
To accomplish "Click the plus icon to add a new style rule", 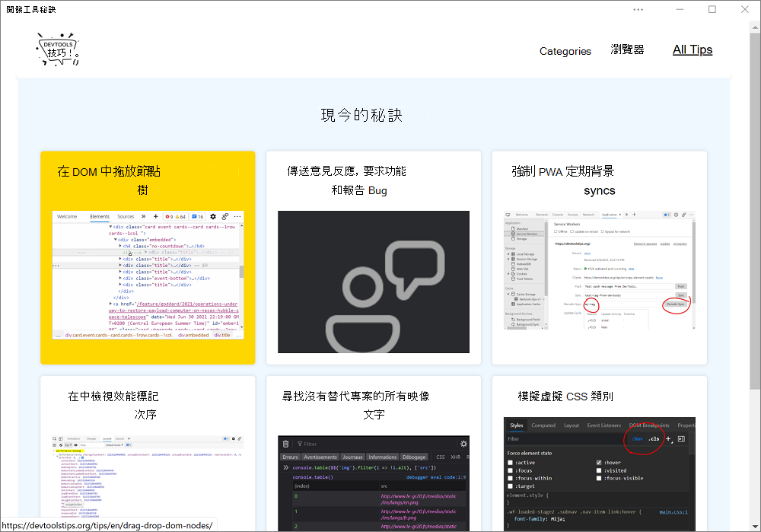I will point(668,439).
